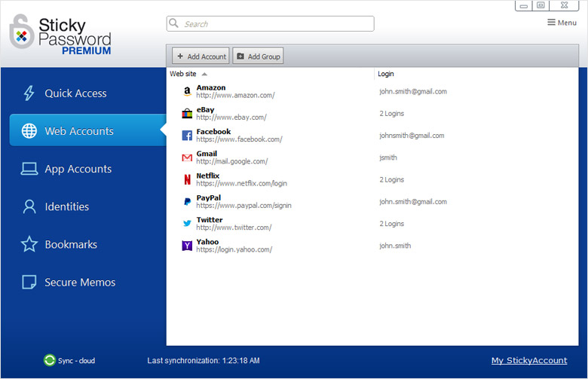Click the Twitter bird icon
Viewport: 588px width, 379px height.
[187, 224]
